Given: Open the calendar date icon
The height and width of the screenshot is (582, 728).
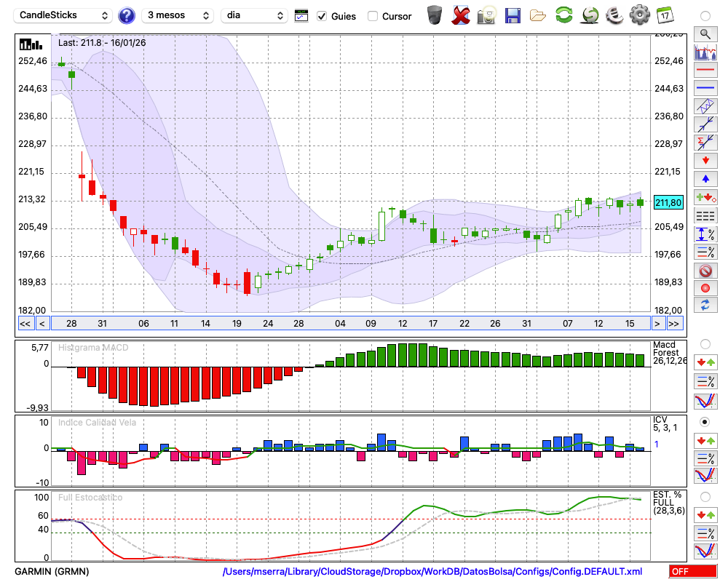Looking at the screenshot, I should (665, 15).
